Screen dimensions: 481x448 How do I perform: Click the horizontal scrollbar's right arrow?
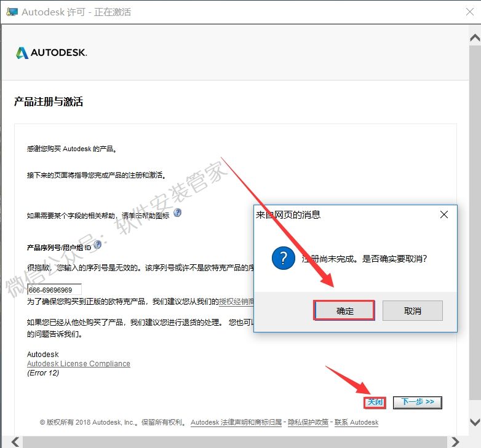tap(455, 441)
